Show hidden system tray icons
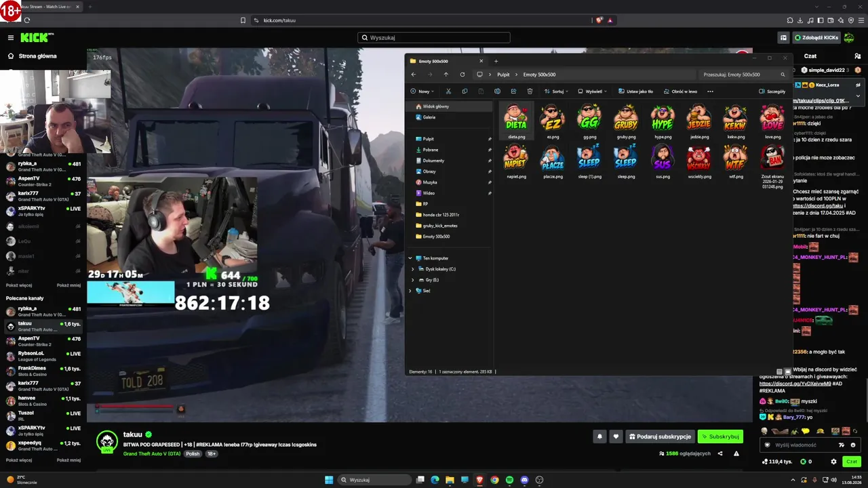This screenshot has height=488, width=868. click(x=793, y=480)
